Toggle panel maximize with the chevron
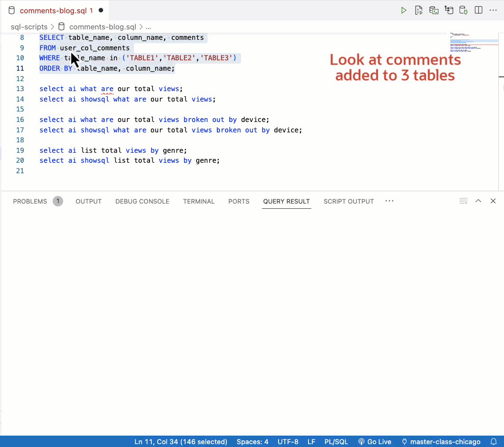Viewport: 504px width, 447px height. (478, 201)
